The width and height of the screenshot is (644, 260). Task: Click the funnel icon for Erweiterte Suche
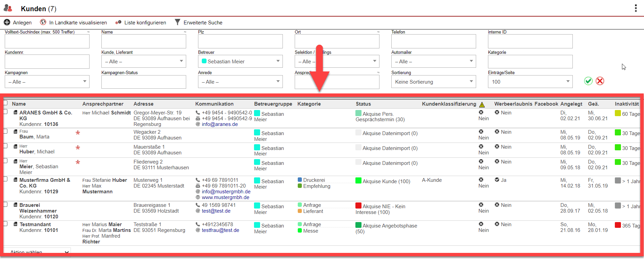tap(177, 22)
